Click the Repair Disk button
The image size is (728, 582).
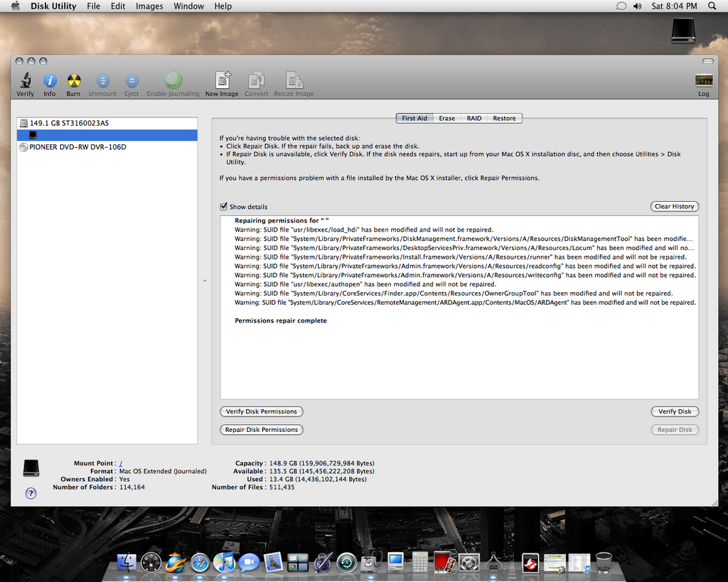[x=675, y=429]
